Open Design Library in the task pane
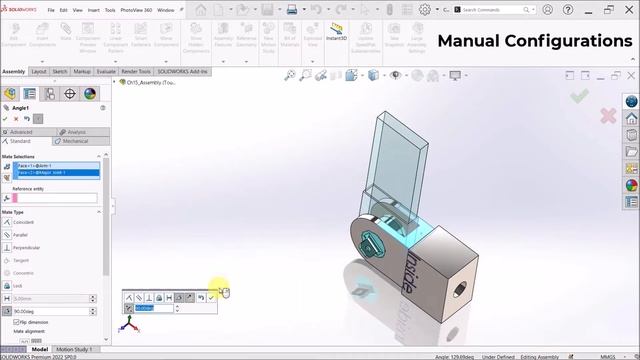This screenshot has height=360, width=640. coord(631,135)
